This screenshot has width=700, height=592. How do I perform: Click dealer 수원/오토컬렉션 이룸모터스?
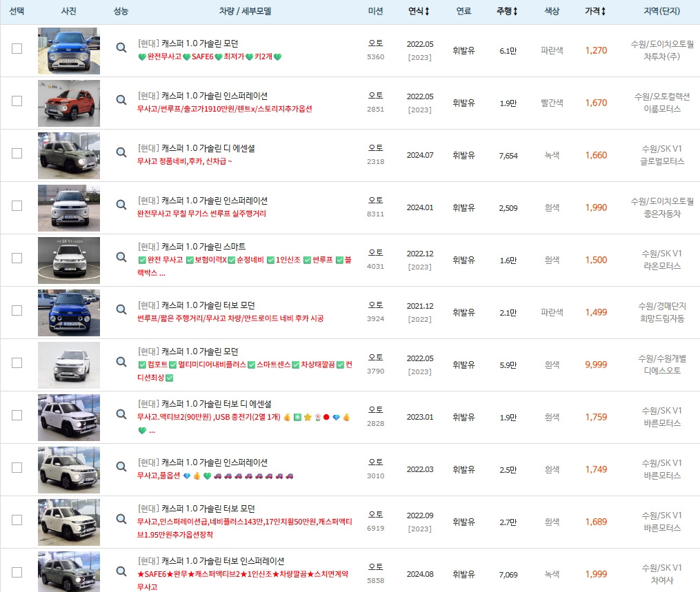[662, 103]
